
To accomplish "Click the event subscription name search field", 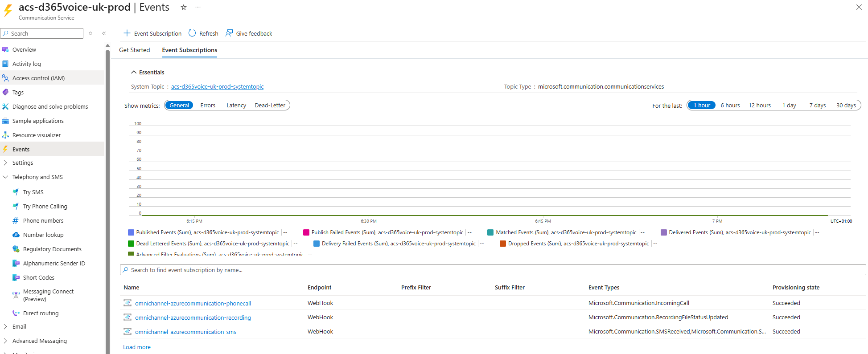I will (493, 270).
